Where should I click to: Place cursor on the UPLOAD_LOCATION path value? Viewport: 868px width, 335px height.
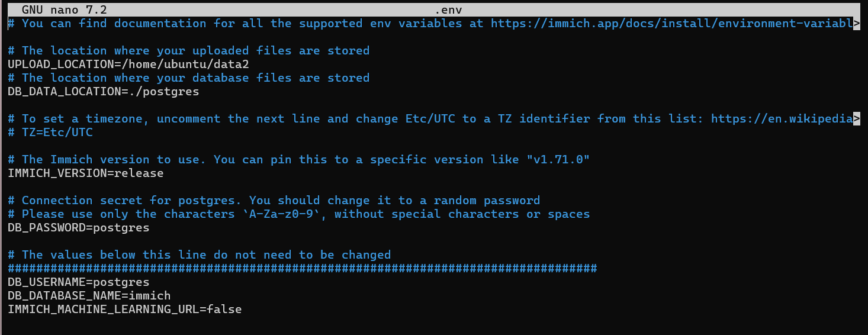(202, 65)
